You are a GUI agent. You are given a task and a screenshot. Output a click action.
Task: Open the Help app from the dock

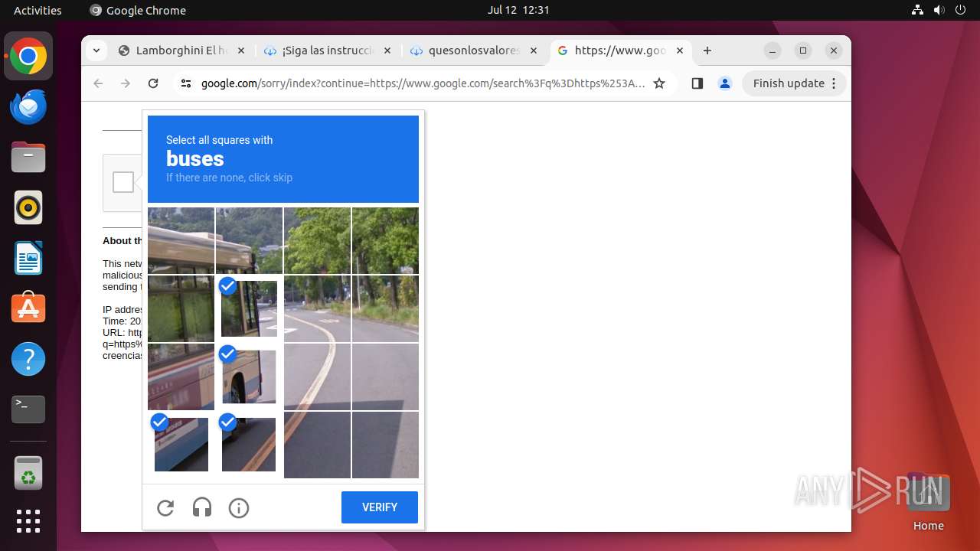(x=28, y=359)
